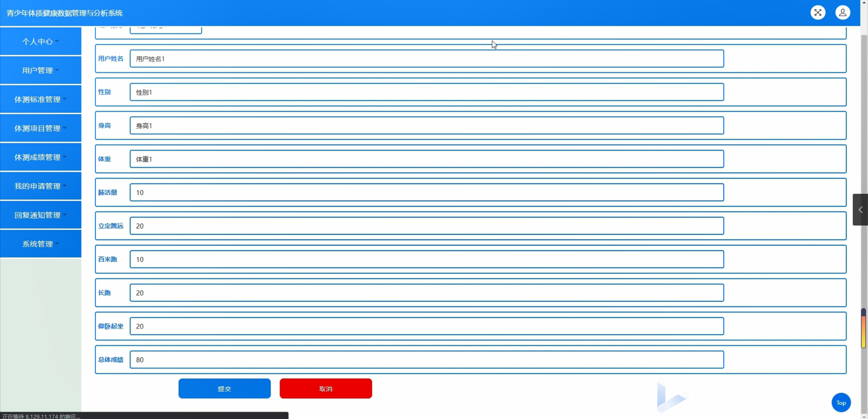Select the 立定跳远 input field
Screen dimensions: 868x419
(426, 226)
